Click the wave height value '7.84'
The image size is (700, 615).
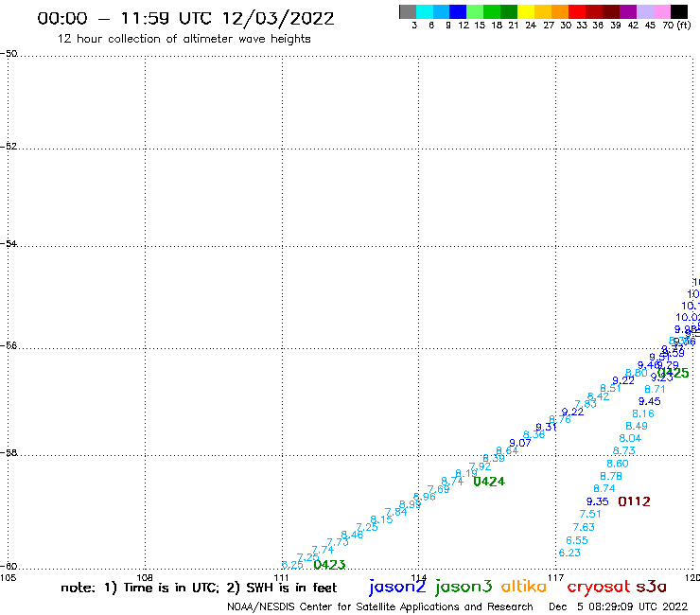coord(396,512)
